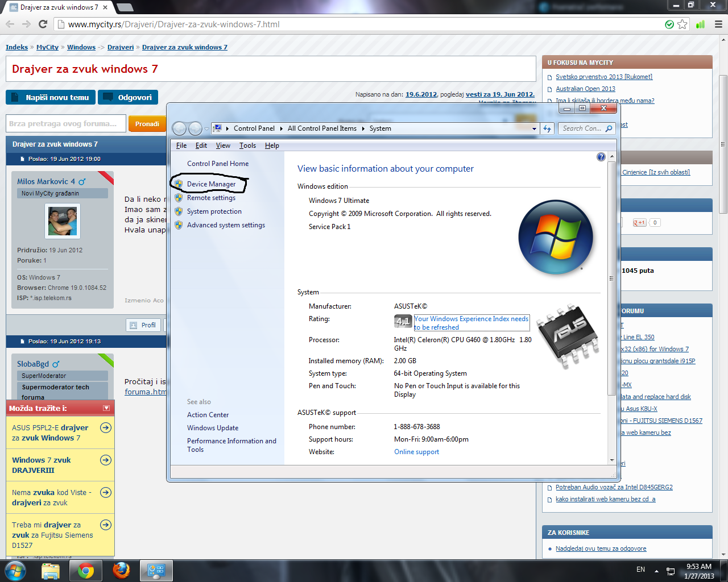Click the back arrow in Control Panel window
728x582 pixels.
179,128
